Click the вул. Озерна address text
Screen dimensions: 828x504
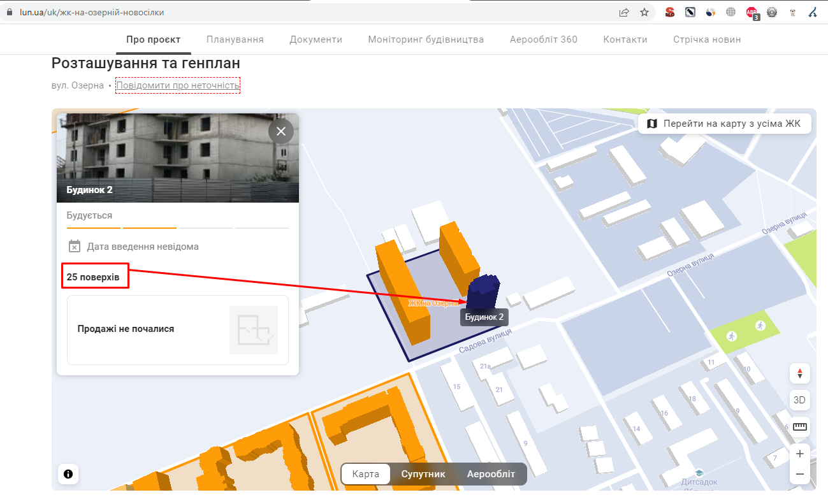[78, 85]
